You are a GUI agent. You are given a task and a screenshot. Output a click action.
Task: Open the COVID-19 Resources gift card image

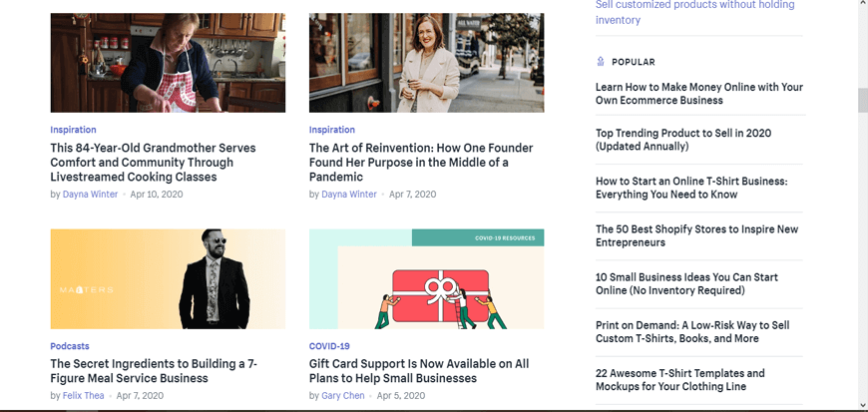(426, 279)
